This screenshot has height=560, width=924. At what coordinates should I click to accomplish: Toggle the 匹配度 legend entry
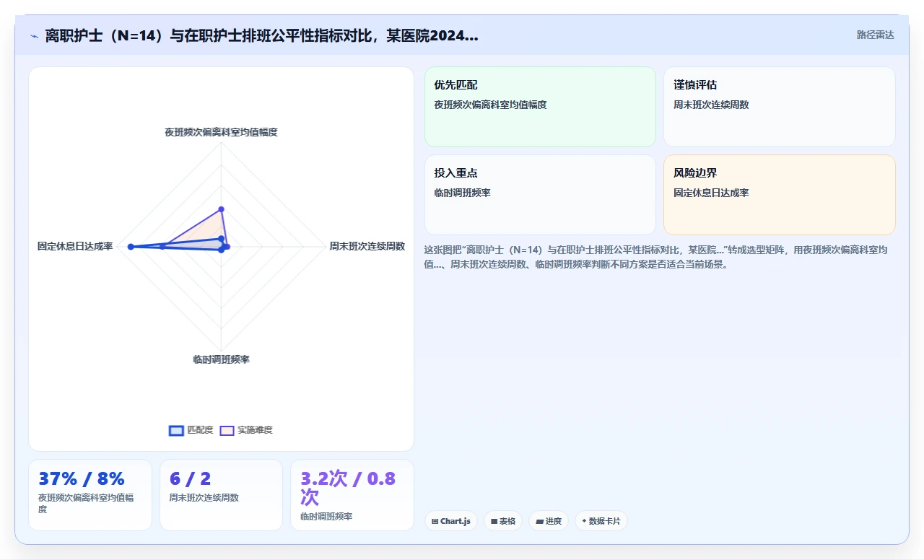pyautogui.click(x=191, y=430)
